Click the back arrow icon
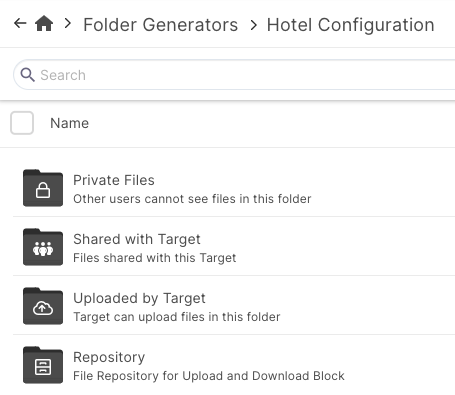The image size is (455, 395). 20,23
